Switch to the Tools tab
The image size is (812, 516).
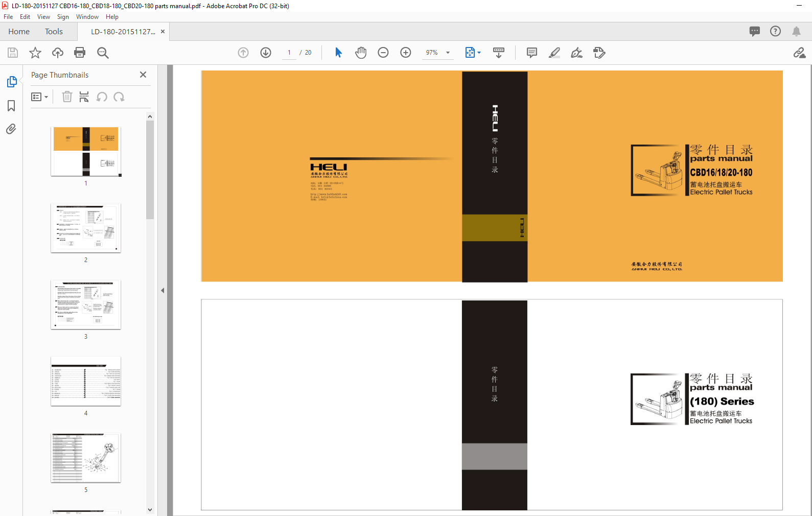[54, 32]
